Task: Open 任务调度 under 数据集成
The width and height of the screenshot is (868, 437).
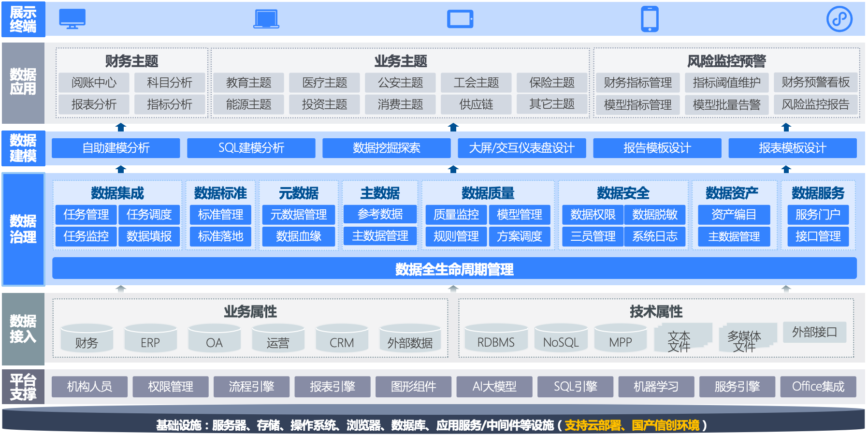Action: point(149,214)
